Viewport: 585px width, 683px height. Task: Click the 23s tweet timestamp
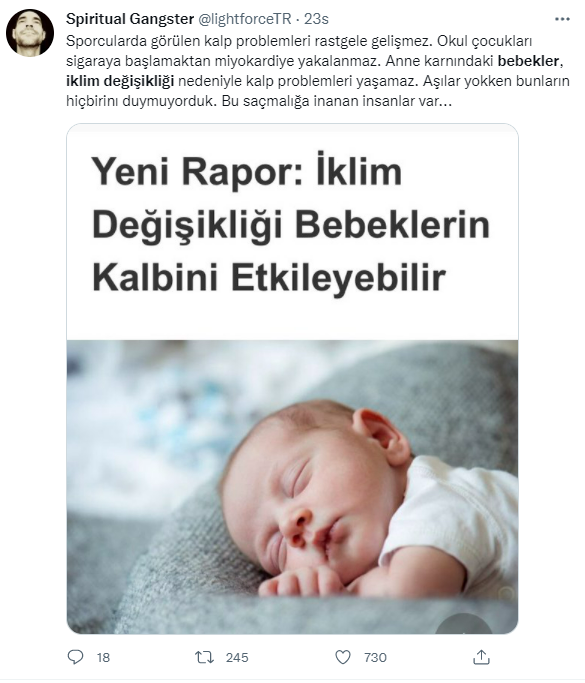pyautogui.click(x=316, y=19)
